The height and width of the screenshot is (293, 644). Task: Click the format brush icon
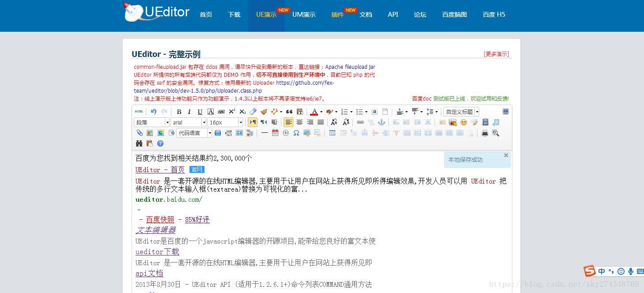(264, 112)
